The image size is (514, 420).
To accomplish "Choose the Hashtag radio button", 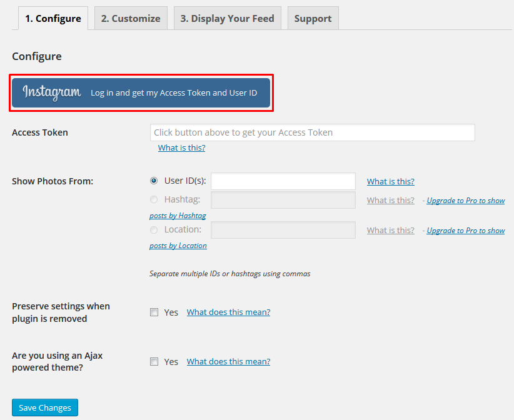I will [154, 200].
